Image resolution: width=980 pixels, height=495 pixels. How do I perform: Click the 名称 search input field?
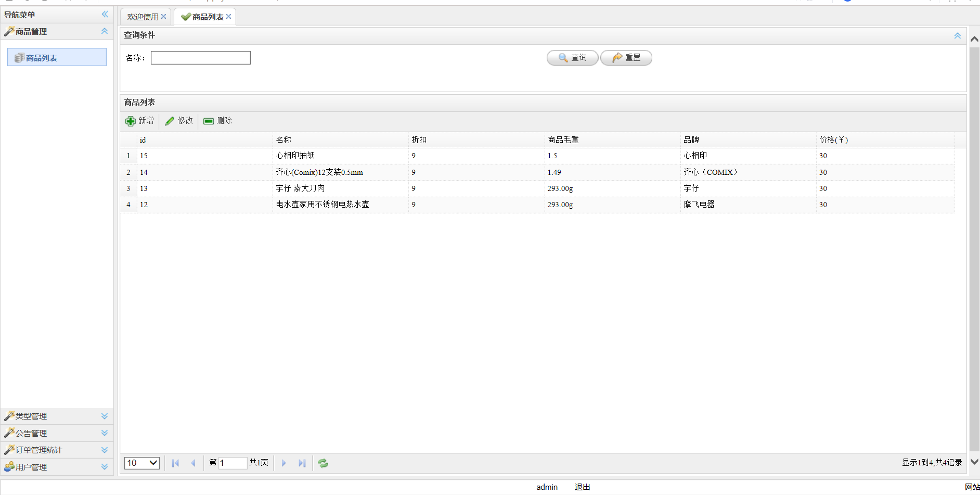(x=201, y=58)
